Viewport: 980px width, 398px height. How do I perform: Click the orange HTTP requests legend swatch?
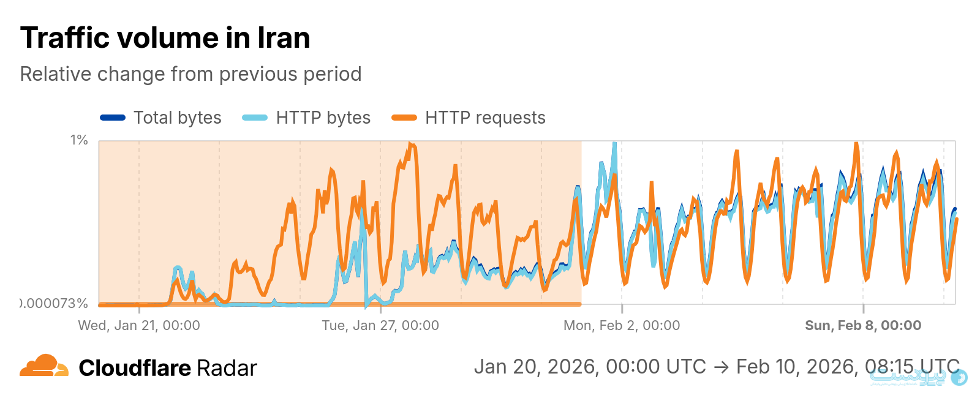404,118
